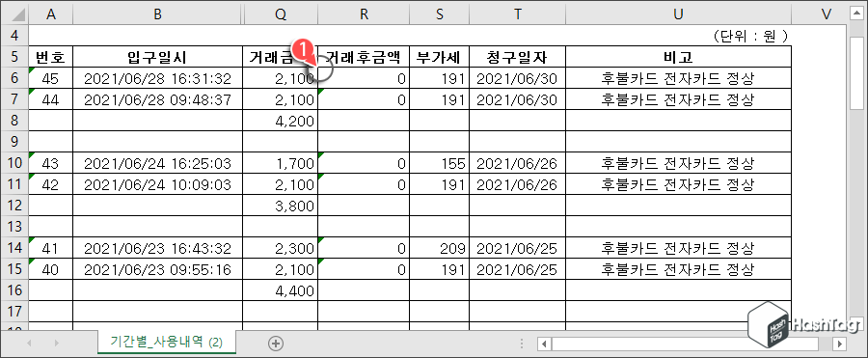Screen dimensions: 868x358
Task: Click the 2021/06/25 date in row 15
Action: tap(518, 269)
